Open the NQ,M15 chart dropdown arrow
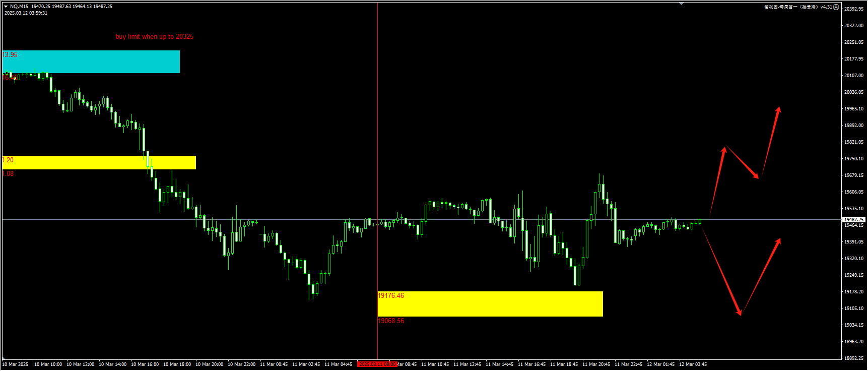868x371 pixels. (x=6, y=7)
